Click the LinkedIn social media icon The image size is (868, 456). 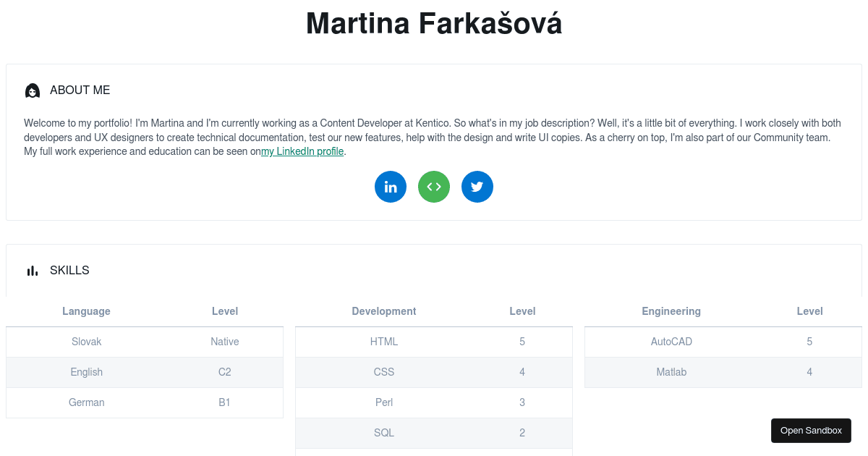click(x=391, y=187)
